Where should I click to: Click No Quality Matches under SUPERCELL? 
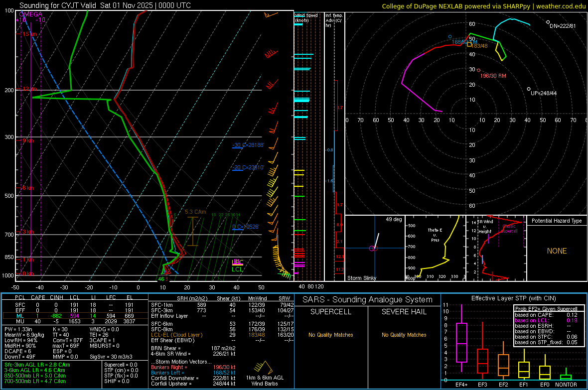tap(331, 335)
